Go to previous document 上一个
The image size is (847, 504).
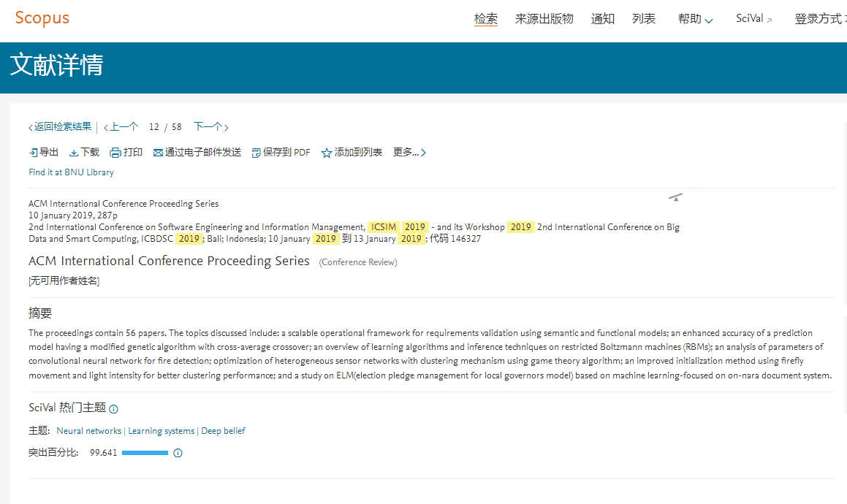[121, 127]
